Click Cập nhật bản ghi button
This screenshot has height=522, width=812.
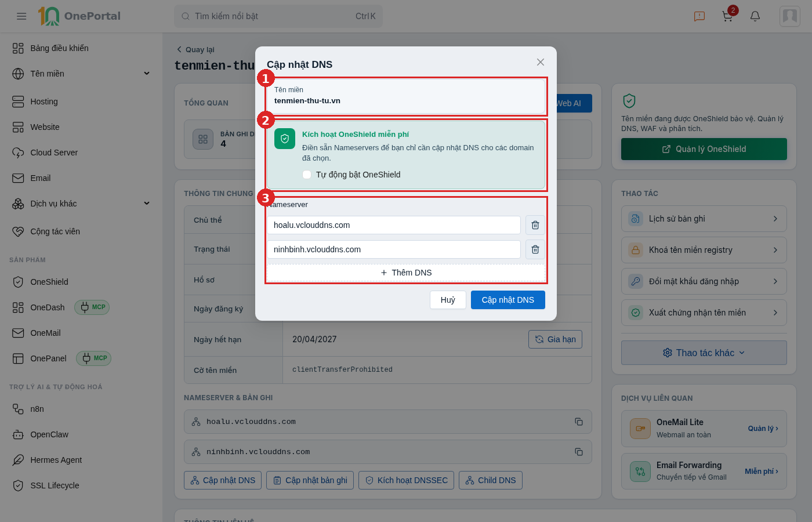click(310, 480)
